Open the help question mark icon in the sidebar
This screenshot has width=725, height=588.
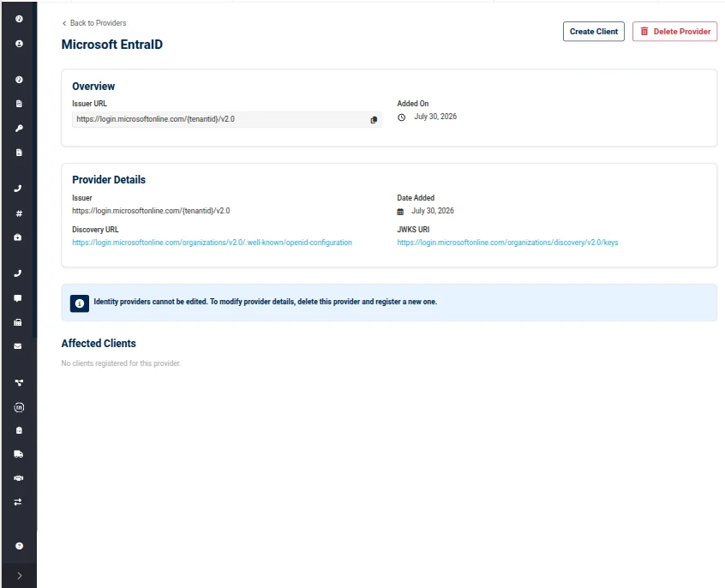tap(19, 546)
